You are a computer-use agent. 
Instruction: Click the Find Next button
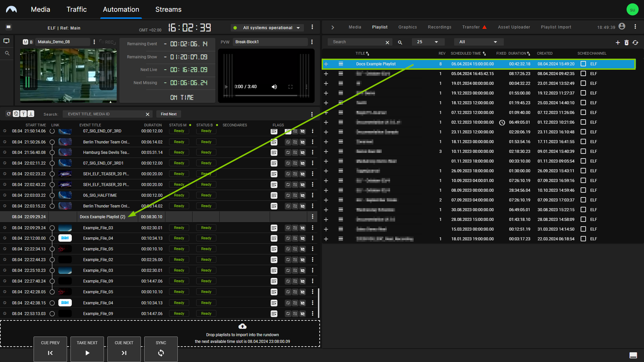[168, 114]
